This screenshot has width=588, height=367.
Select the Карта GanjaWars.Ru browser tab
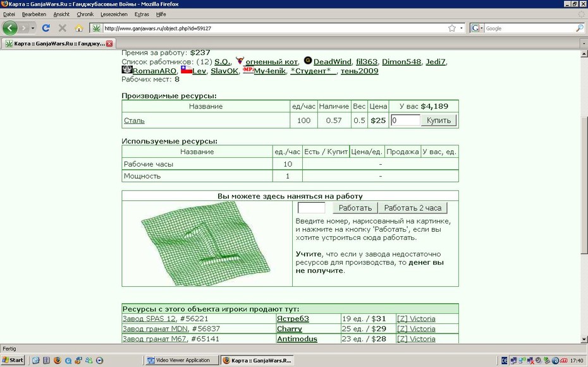click(x=58, y=44)
